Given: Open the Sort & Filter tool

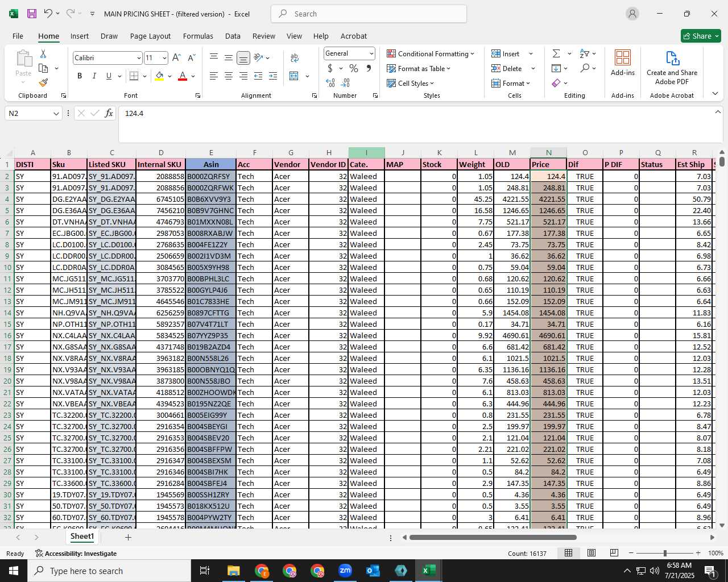Looking at the screenshot, I should point(585,53).
